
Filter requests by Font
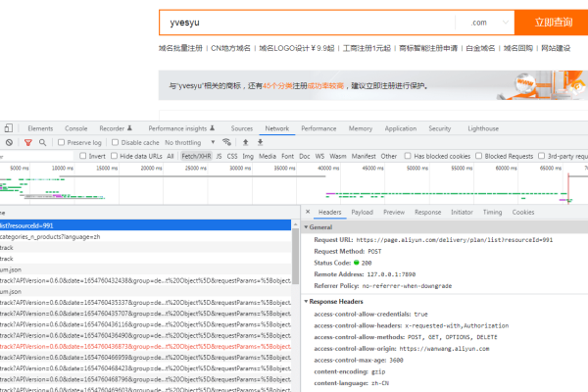pos(287,156)
